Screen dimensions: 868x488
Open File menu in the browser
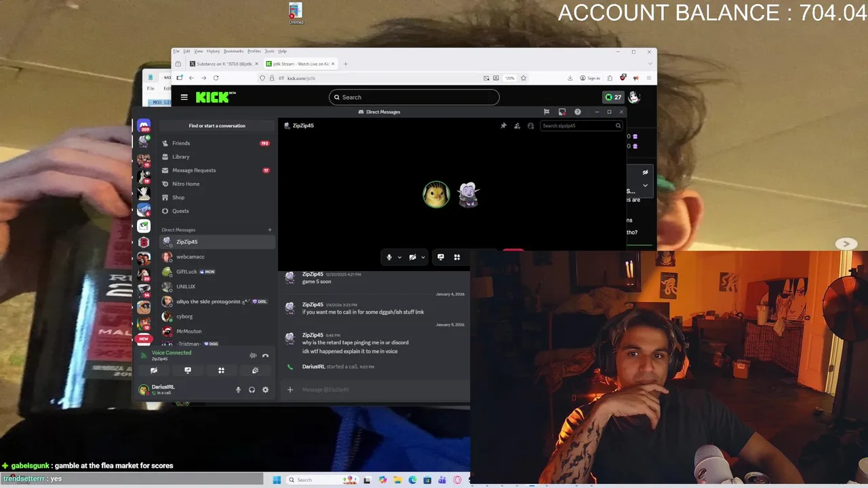pyautogui.click(x=176, y=52)
